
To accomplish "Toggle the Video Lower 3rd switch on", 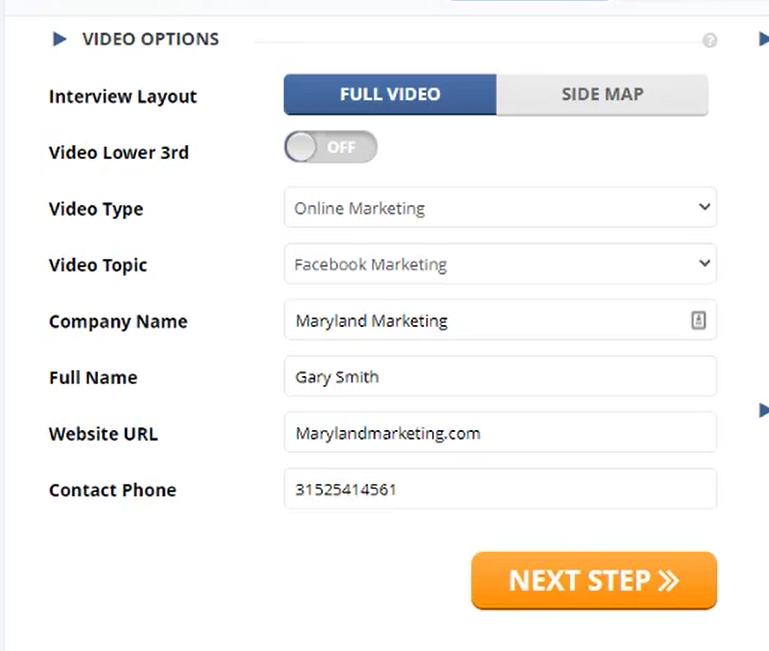I will point(330,147).
